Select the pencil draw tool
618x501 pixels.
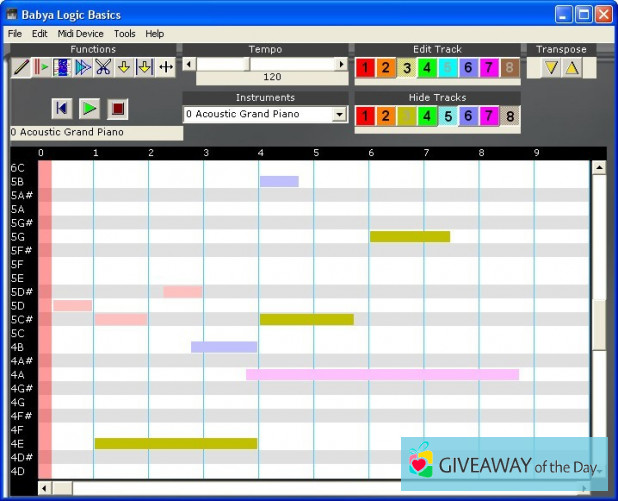pos(21,67)
